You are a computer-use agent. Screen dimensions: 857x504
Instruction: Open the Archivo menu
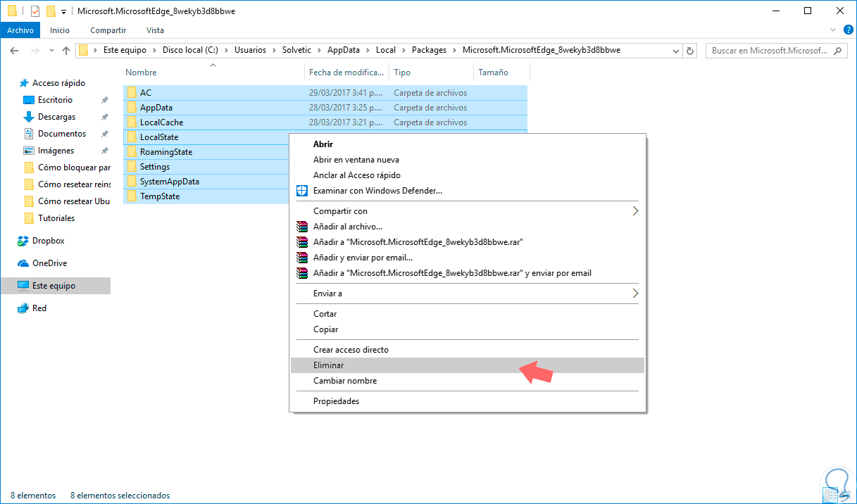point(21,30)
